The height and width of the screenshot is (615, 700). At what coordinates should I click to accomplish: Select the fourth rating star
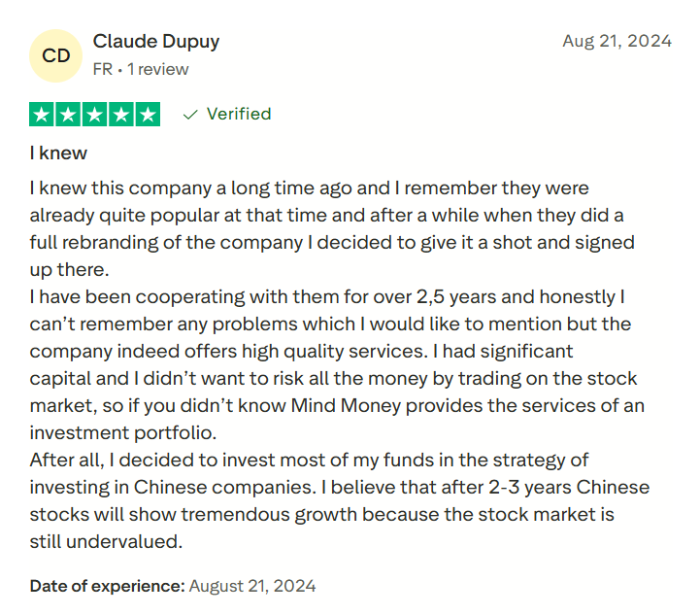[x=121, y=115]
